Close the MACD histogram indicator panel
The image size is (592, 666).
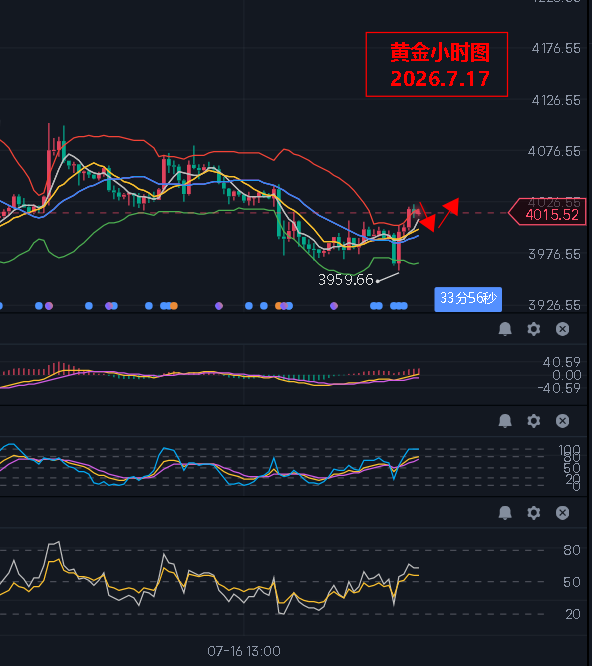coord(563,329)
